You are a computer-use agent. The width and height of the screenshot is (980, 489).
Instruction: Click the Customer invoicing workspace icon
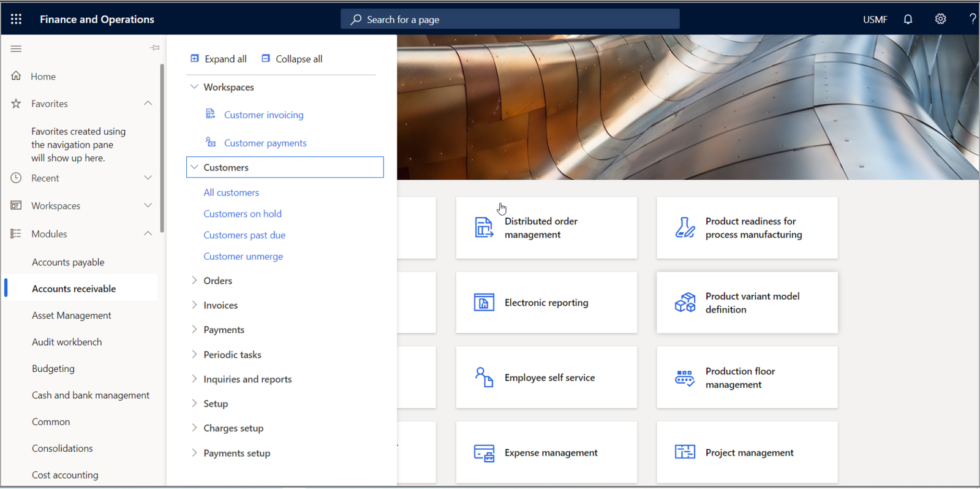coord(211,114)
